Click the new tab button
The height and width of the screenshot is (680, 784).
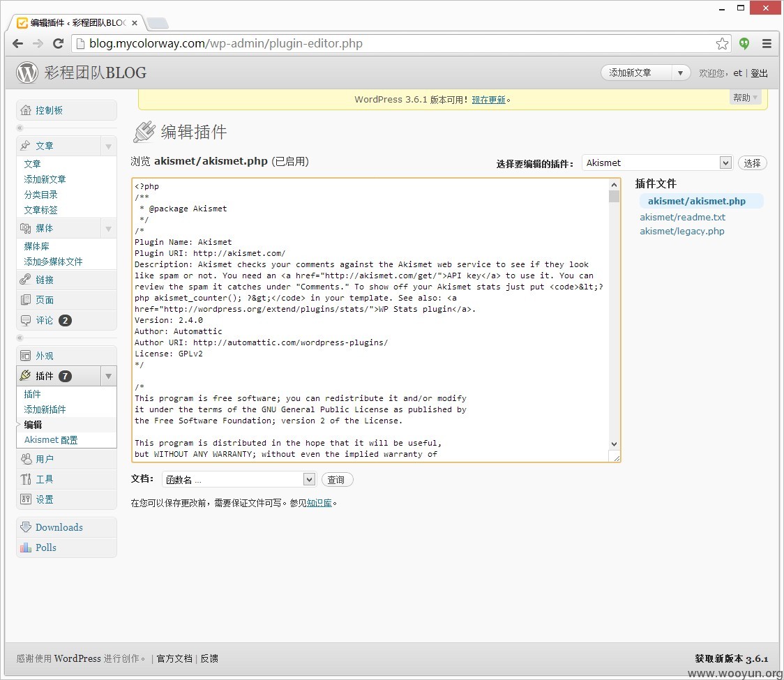(158, 23)
